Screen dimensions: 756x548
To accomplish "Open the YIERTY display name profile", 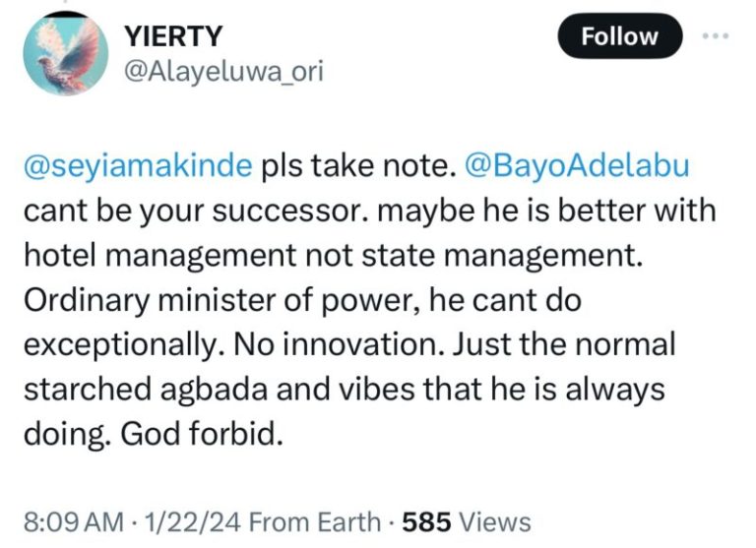I will tap(173, 36).
